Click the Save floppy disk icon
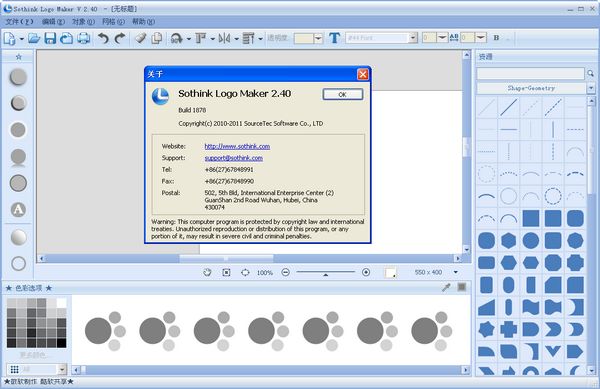The height and width of the screenshot is (389, 600). point(50,38)
